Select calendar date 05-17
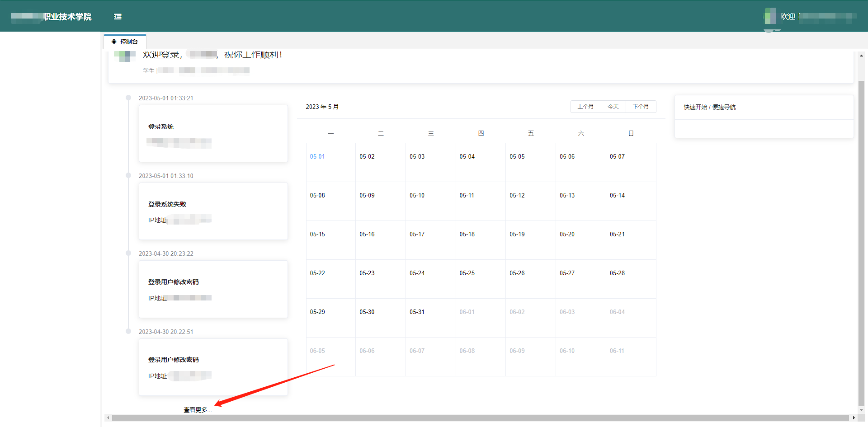The image size is (868, 427). [417, 235]
